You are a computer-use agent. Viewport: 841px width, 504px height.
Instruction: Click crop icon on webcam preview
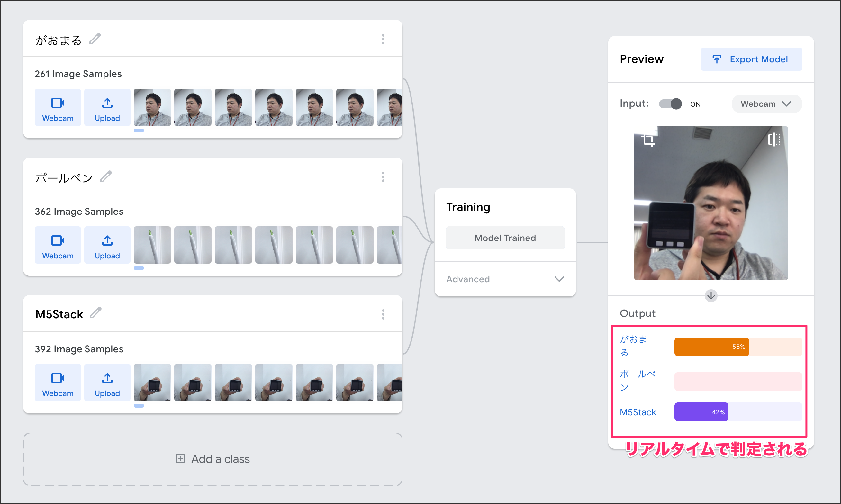[648, 140]
